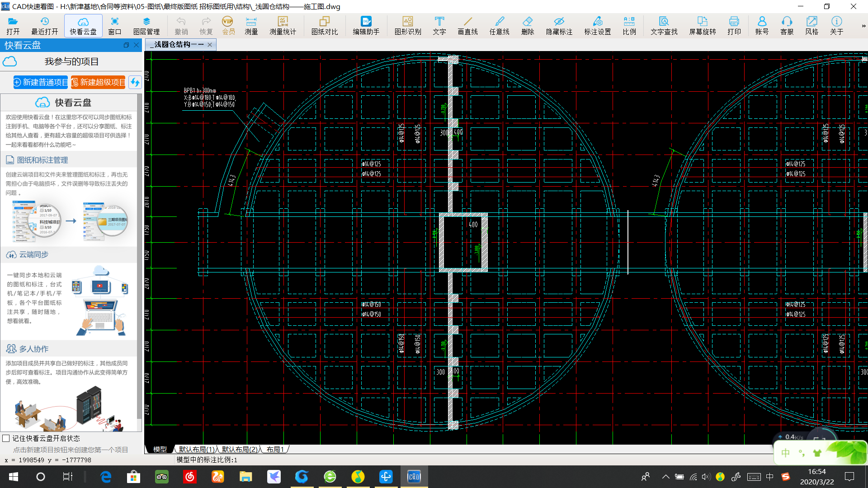Open the 最近打开 recent files list

(x=44, y=26)
